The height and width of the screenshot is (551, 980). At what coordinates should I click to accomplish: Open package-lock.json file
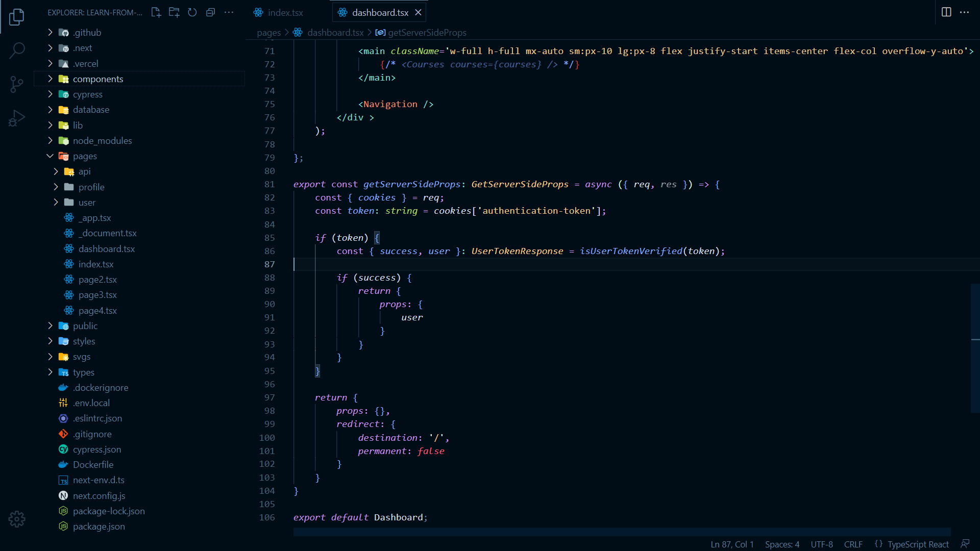[139, 511]
